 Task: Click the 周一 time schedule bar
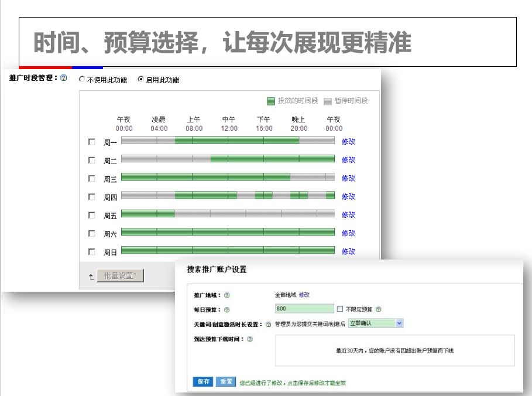point(228,141)
